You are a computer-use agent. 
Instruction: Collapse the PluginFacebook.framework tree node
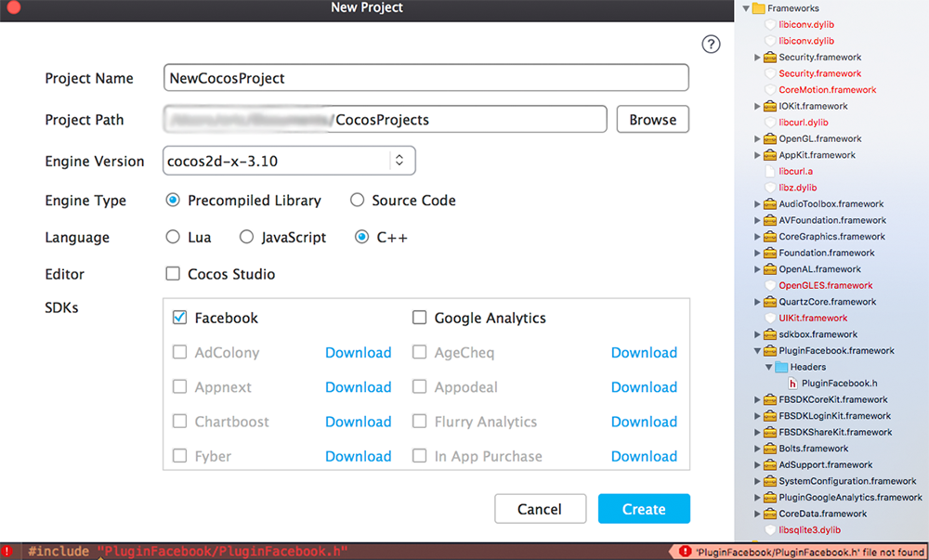pos(757,351)
